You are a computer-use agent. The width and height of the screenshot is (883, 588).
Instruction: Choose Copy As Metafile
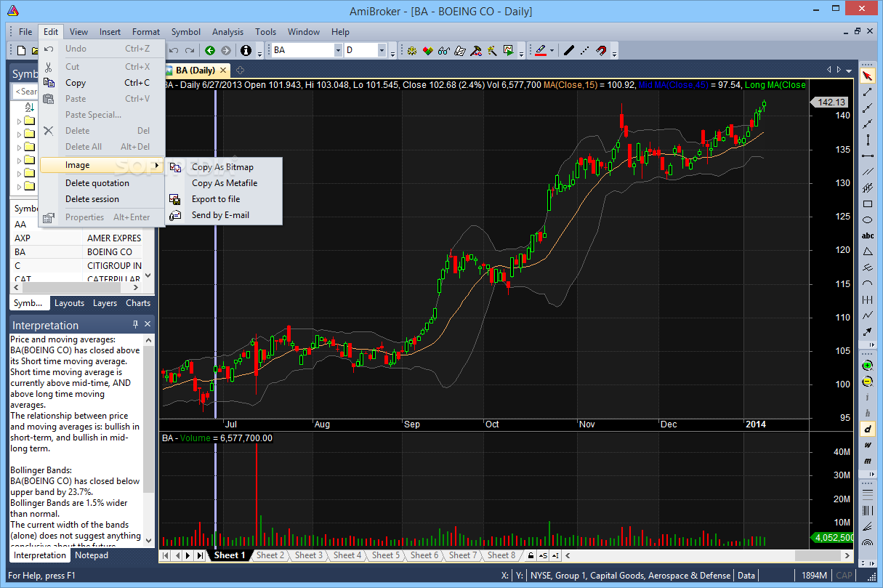(225, 183)
